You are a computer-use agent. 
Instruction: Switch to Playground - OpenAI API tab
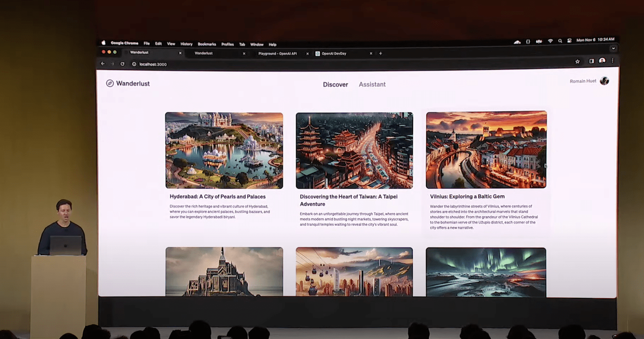click(x=277, y=54)
